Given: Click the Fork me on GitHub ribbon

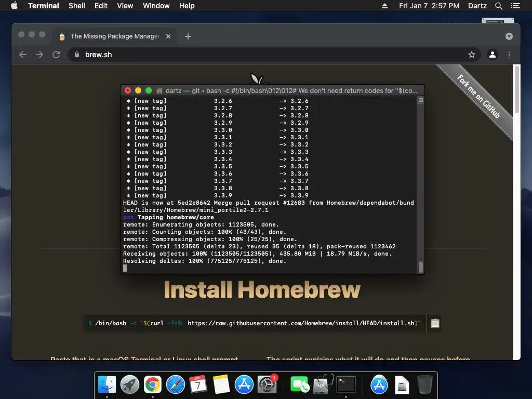Looking at the screenshot, I should [478, 96].
